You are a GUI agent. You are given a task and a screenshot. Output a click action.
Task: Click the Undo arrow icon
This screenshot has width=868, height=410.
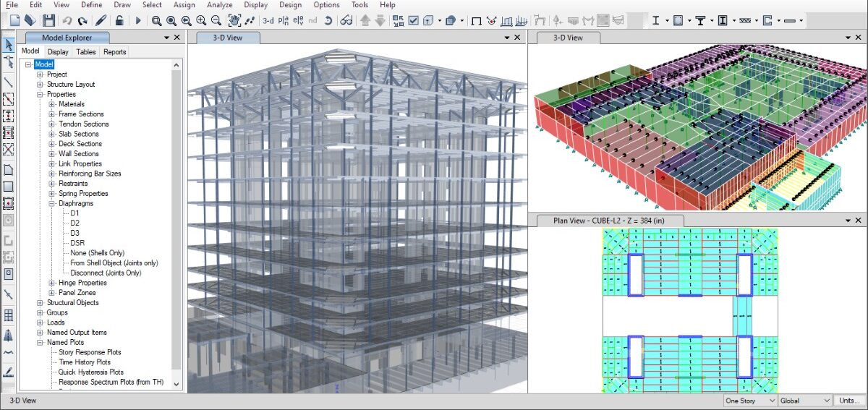tap(67, 20)
